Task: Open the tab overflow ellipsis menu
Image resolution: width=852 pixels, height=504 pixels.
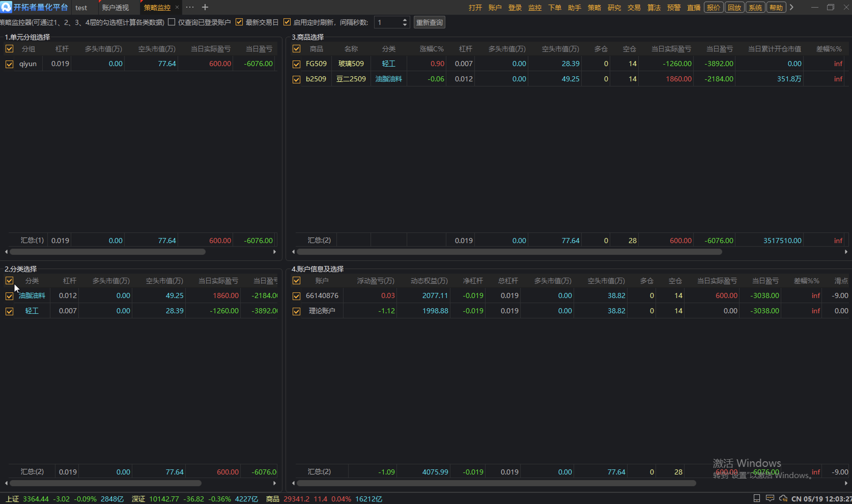Action: tap(190, 7)
